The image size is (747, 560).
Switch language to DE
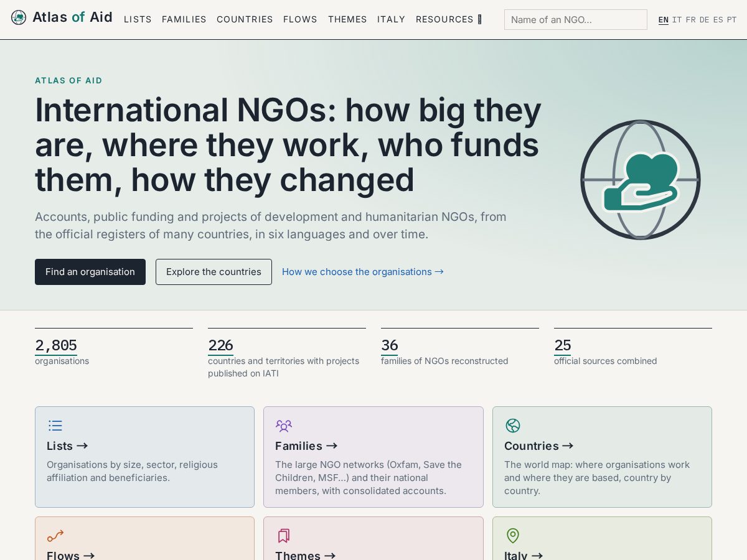[705, 20]
